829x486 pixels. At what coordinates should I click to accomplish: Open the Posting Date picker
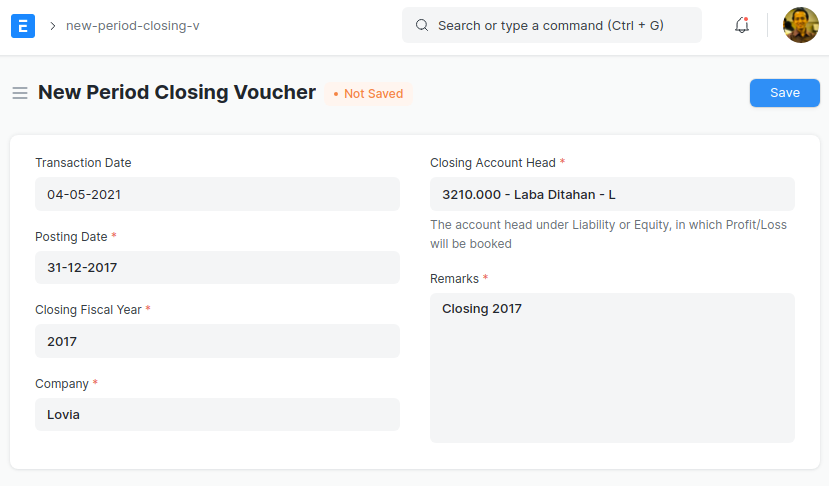click(217, 268)
